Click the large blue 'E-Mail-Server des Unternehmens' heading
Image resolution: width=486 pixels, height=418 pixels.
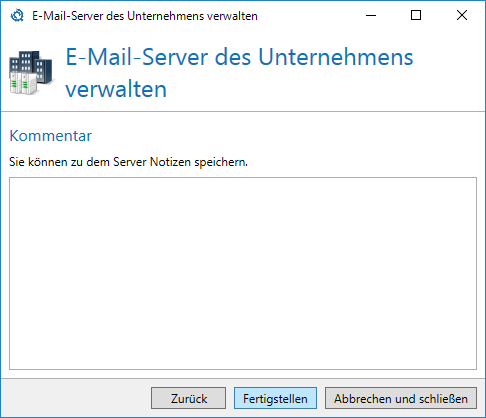pos(239,57)
